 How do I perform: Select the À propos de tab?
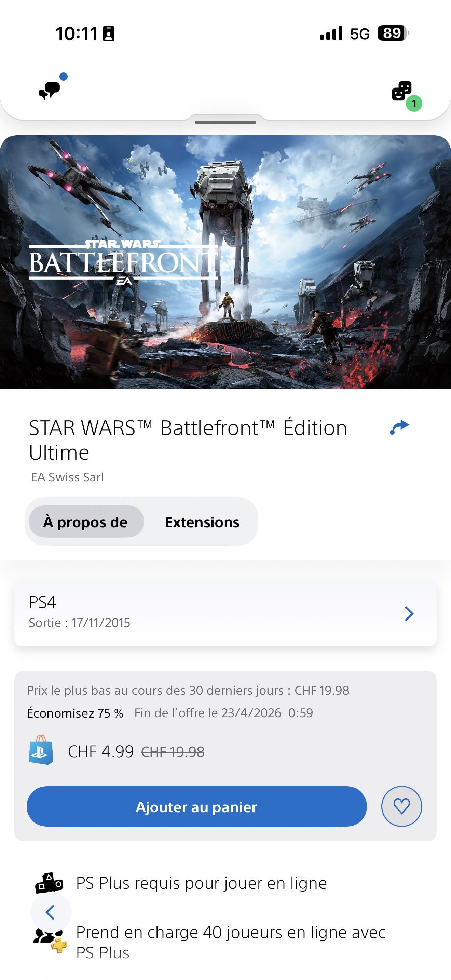(x=86, y=521)
